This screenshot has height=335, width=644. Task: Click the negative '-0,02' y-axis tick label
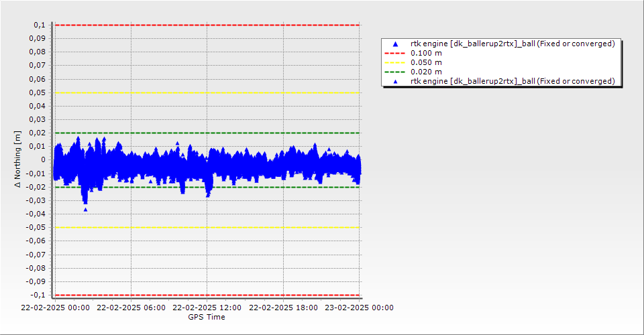36,187
